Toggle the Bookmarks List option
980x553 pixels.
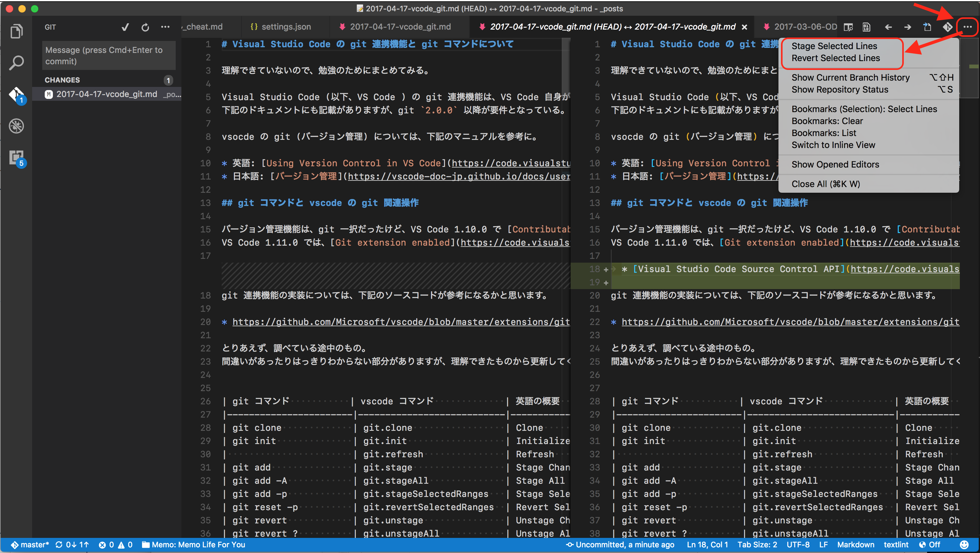click(x=823, y=133)
